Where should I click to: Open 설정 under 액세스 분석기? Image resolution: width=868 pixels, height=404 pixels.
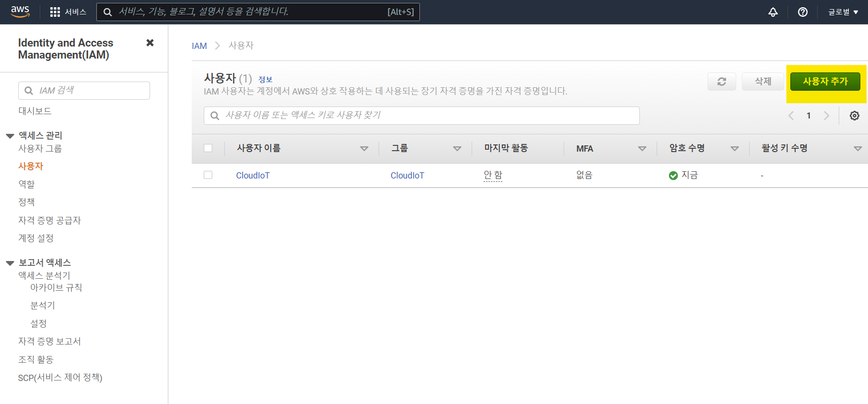pos(38,323)
